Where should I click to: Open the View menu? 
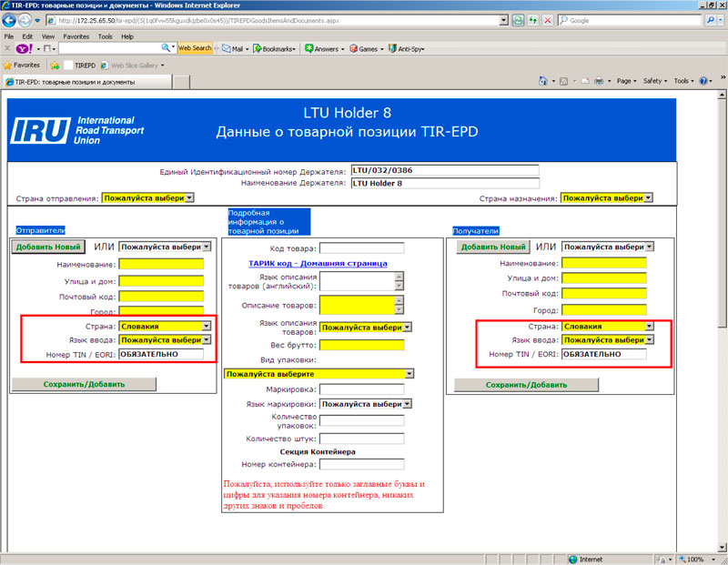(49, 36)
